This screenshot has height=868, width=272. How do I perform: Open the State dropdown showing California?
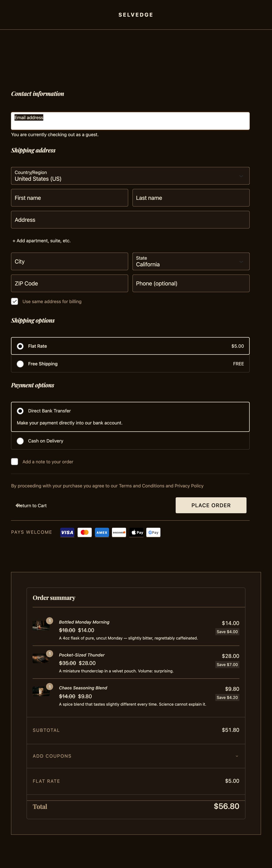[x=191, y=261]
